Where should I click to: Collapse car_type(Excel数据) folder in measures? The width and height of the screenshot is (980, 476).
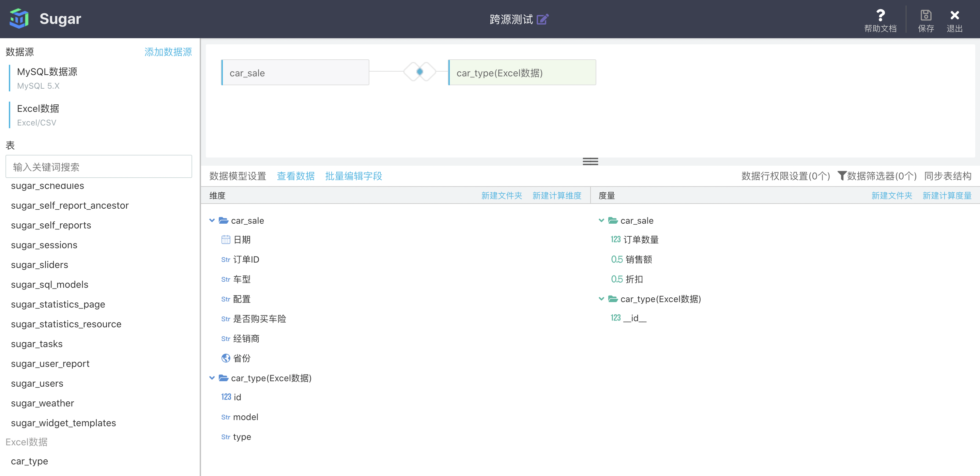click(601, 299)
